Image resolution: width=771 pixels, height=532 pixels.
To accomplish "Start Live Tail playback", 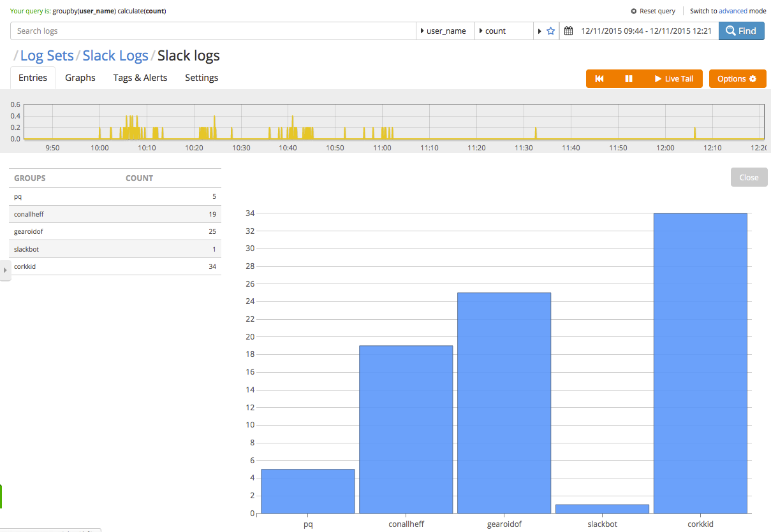I will click(673, 79).
